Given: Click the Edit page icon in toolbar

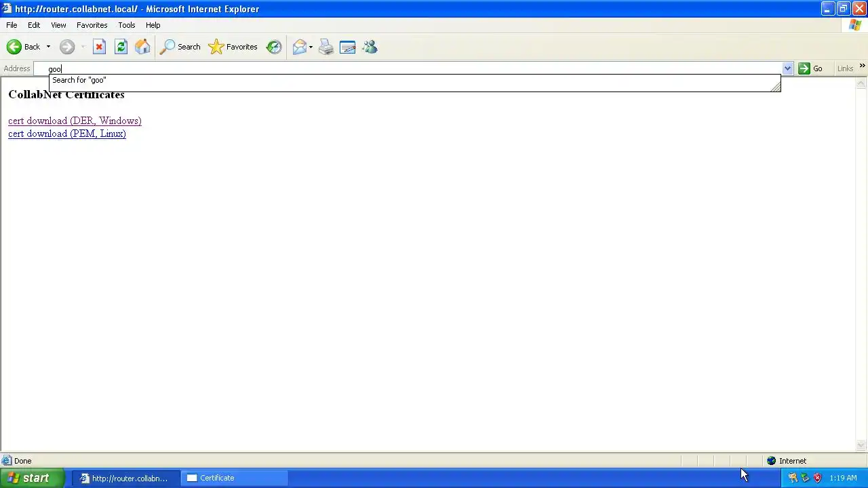Looking at the screenshot, I should coord(348,47).
